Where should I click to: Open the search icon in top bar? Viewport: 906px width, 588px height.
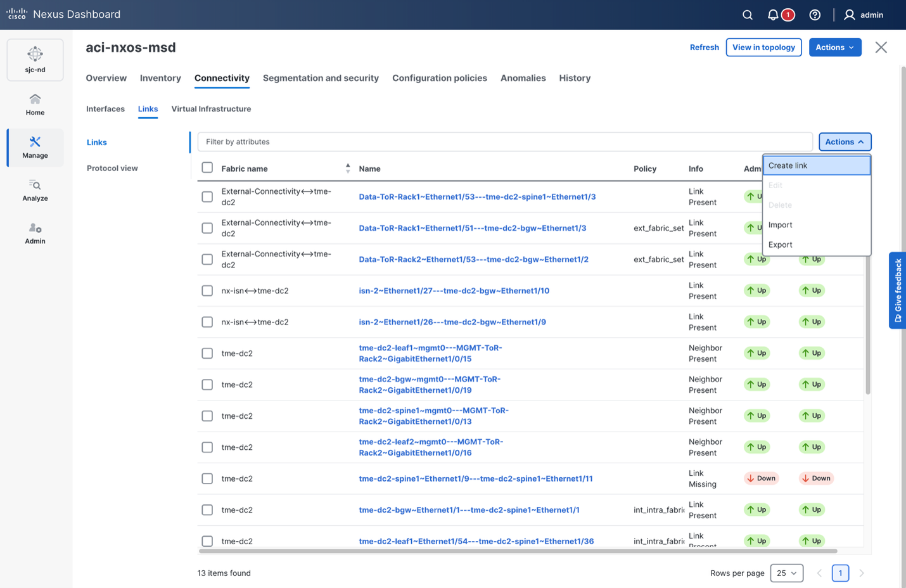tap(748, 15)
